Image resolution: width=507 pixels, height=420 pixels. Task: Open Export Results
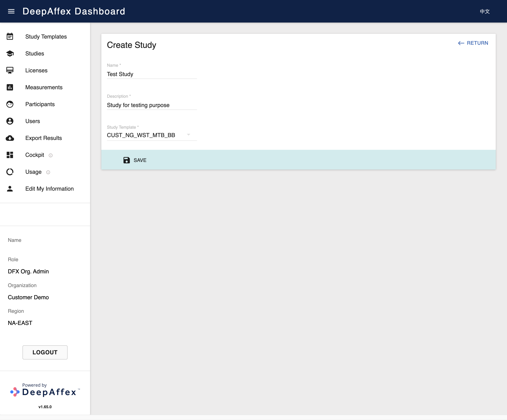click(x=45, y=138)
